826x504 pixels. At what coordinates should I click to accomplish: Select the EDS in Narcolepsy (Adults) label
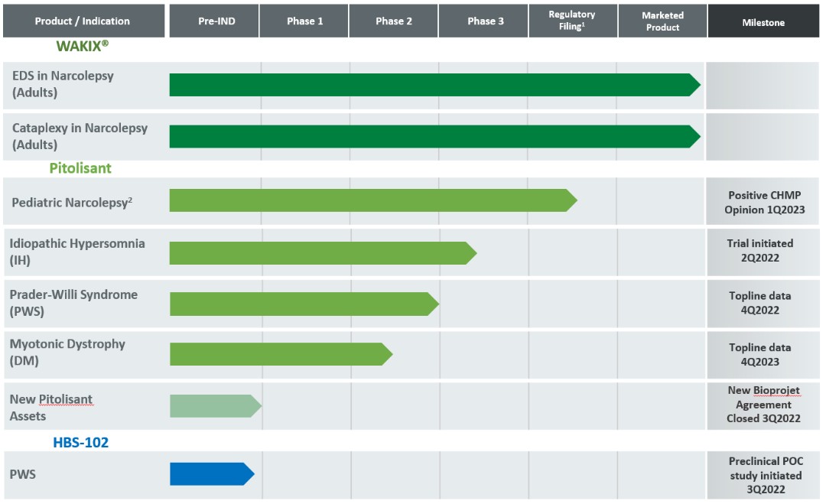click(x=63, y=83)
